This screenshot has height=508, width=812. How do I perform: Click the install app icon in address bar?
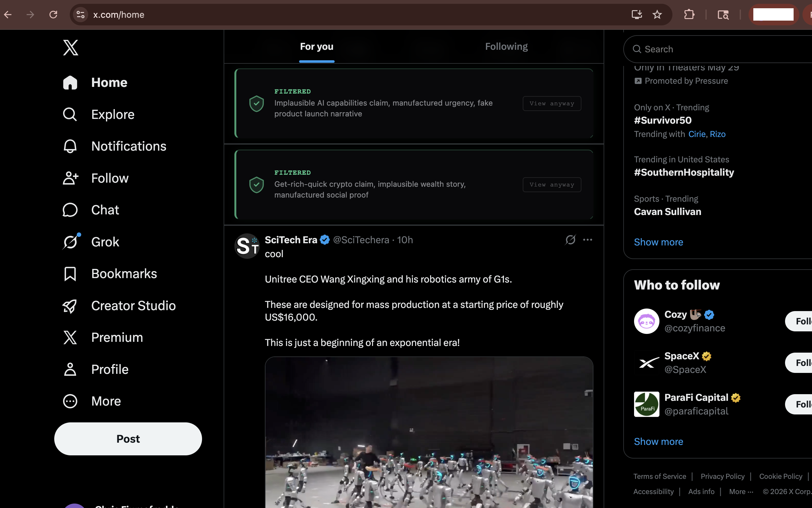[x=637, y=15]
